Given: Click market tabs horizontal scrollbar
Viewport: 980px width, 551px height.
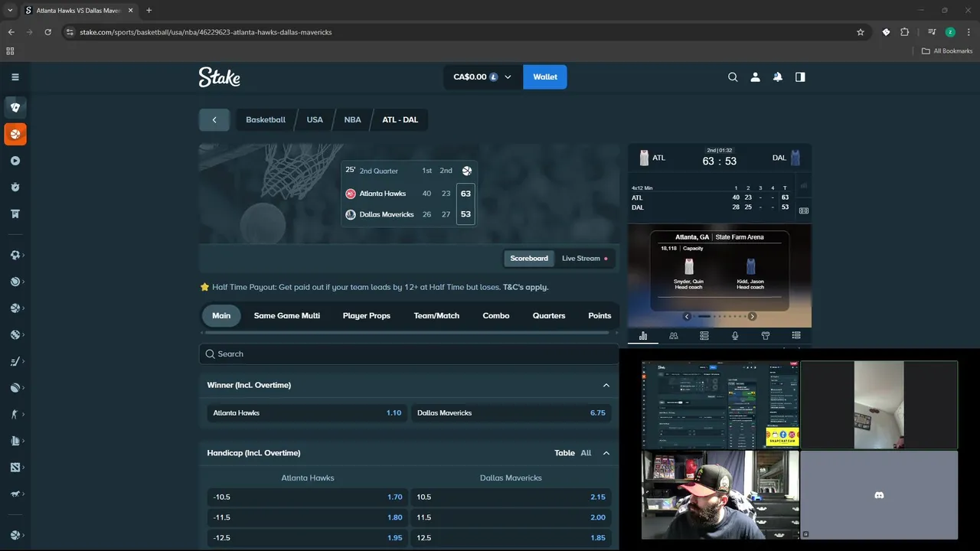Looking at the screenshot, I should (x=406, y=332).
